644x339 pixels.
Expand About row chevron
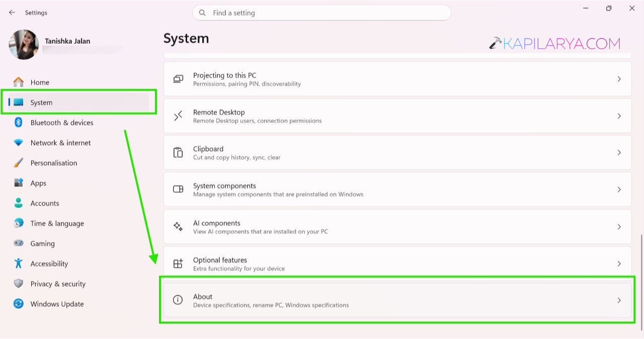tap(619, 300)
